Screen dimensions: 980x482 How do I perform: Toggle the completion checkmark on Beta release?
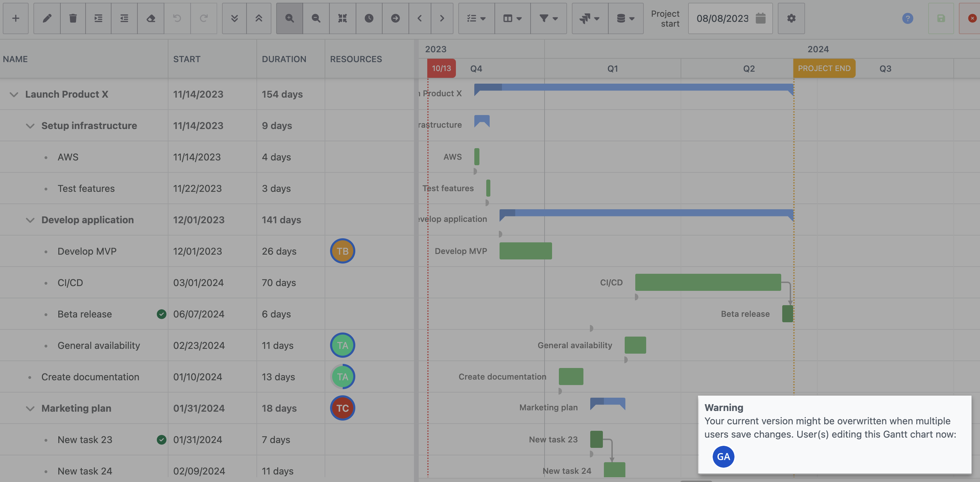(161, 314)
